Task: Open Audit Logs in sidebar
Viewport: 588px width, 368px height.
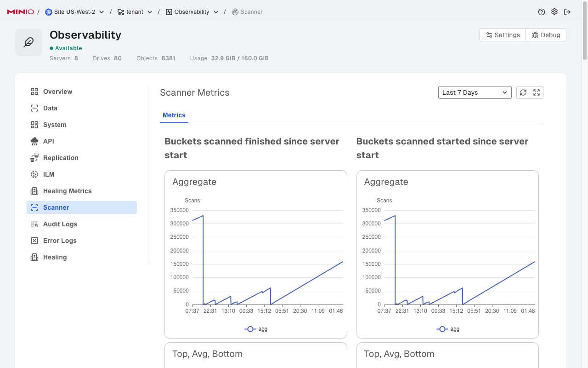Action: pos(60,224)
